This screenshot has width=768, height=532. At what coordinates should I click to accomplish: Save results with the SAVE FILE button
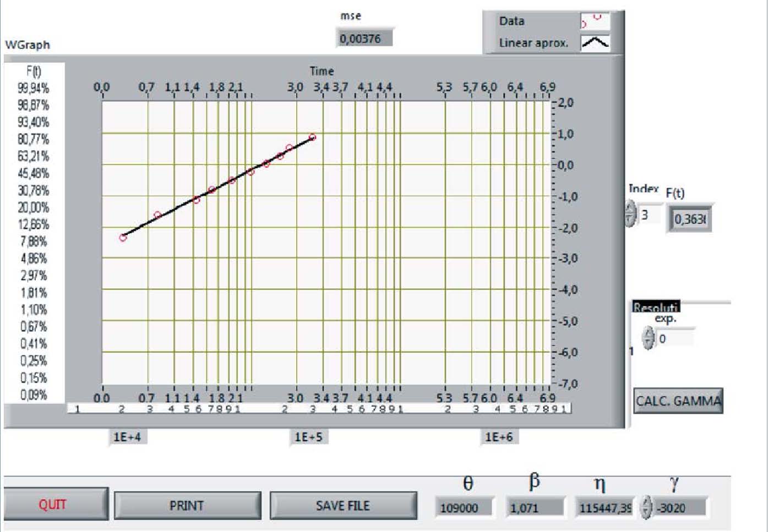point(342,506)
